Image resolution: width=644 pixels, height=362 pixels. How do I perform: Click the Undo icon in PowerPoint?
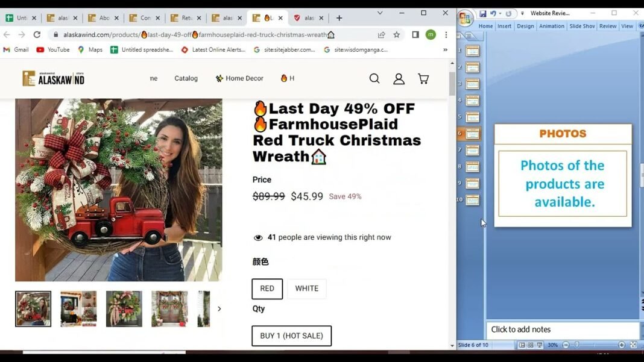[x=493, y=13]
